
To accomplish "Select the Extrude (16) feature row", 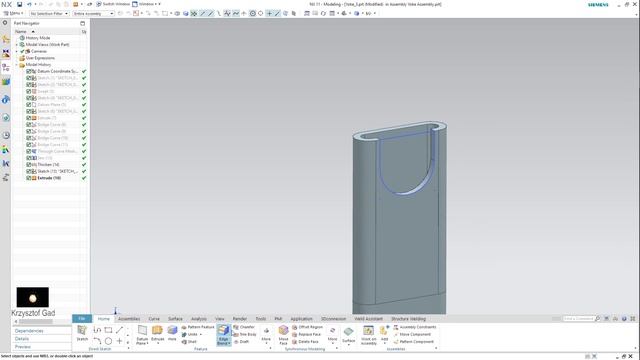I will click(x=49, y=178).
